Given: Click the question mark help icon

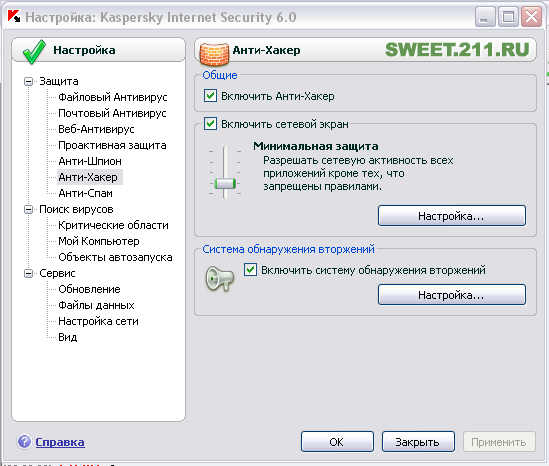Looking at the screenshot, I should (24, 441).
